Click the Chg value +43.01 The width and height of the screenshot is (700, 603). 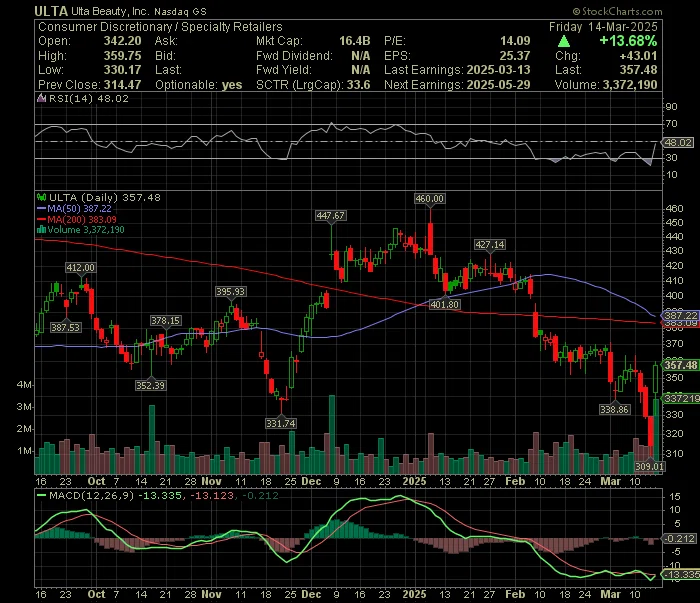[638, 56]
